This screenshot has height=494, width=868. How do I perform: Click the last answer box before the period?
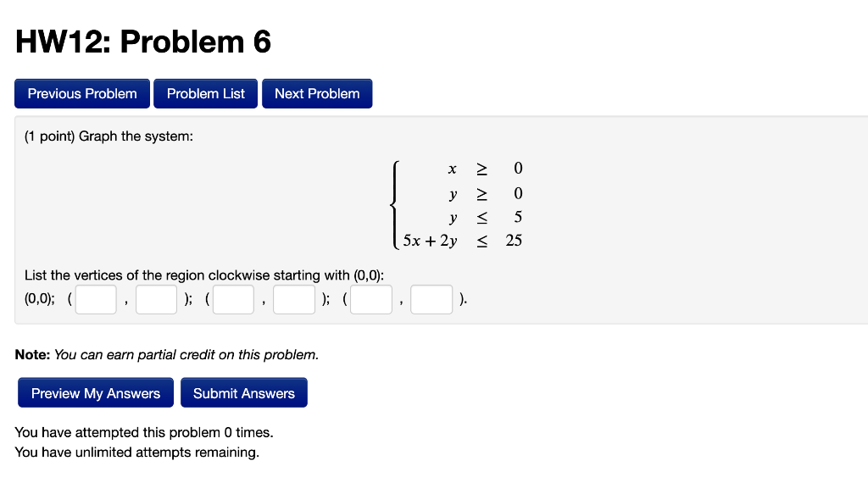pyautogui.click(x=431, y=299)
